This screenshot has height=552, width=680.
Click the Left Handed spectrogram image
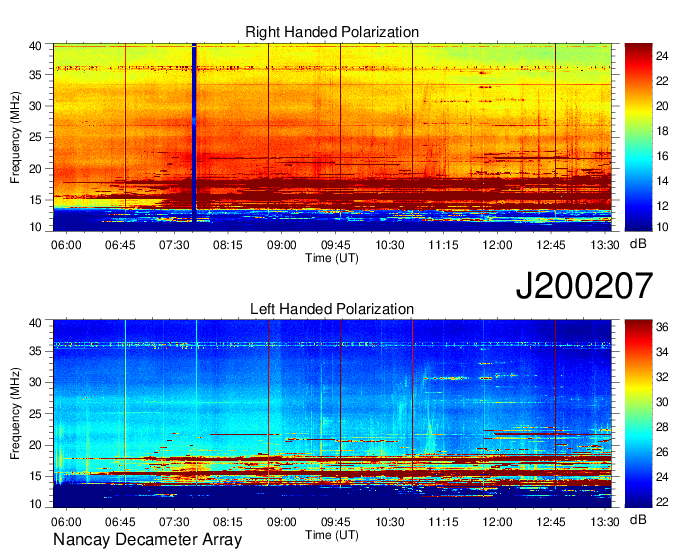click(332, 413)
